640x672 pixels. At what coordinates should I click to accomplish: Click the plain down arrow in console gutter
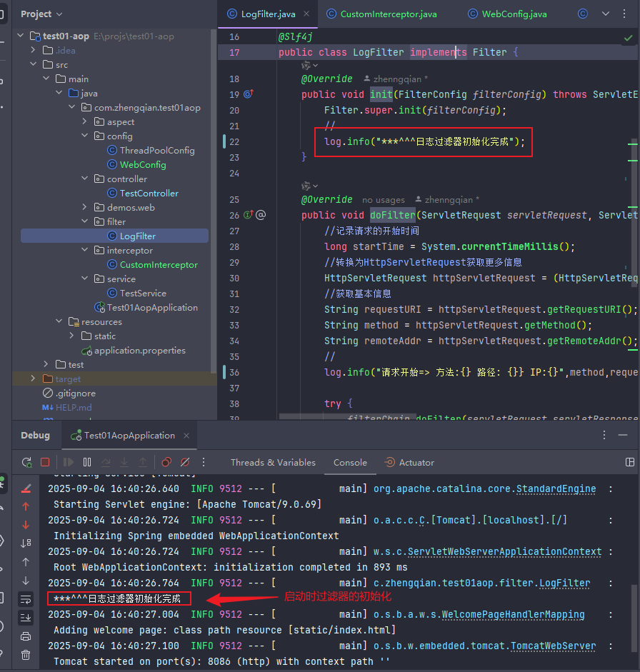[x=26, y=581]
